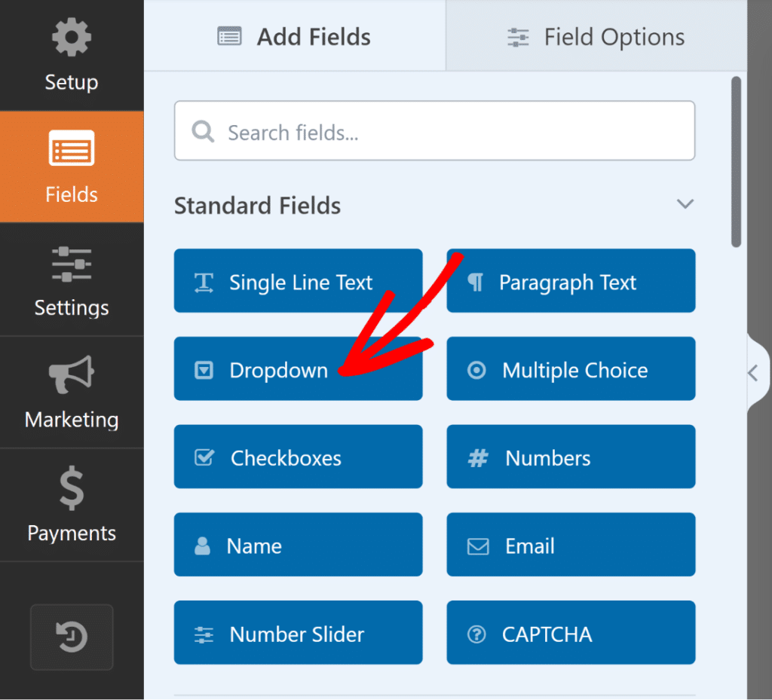
Task: Add a Paragraph Text field
Action: [571, 281]
